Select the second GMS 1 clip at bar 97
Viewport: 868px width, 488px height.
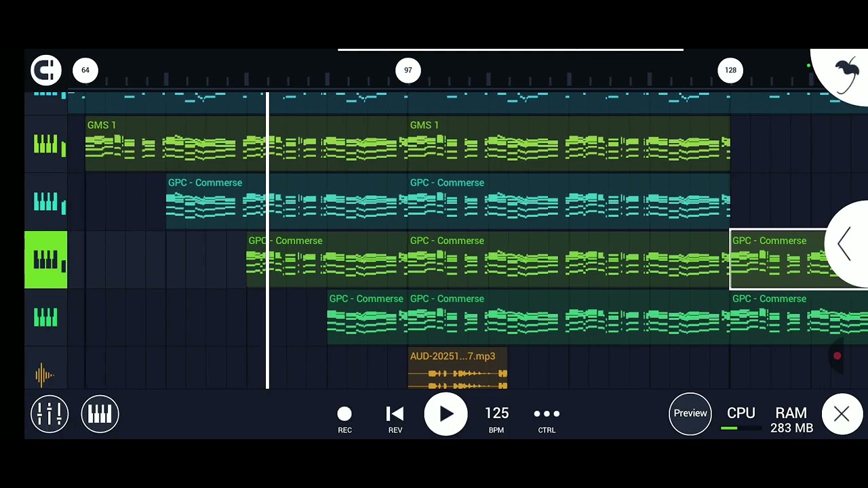click(x=569, y=144)
